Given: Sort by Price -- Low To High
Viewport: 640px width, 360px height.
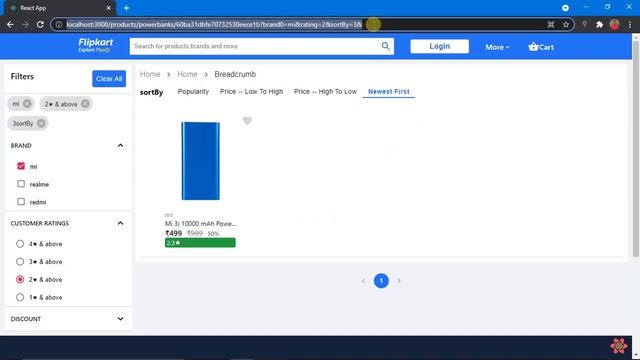Looking at the screenshot, I should (251, 91).
